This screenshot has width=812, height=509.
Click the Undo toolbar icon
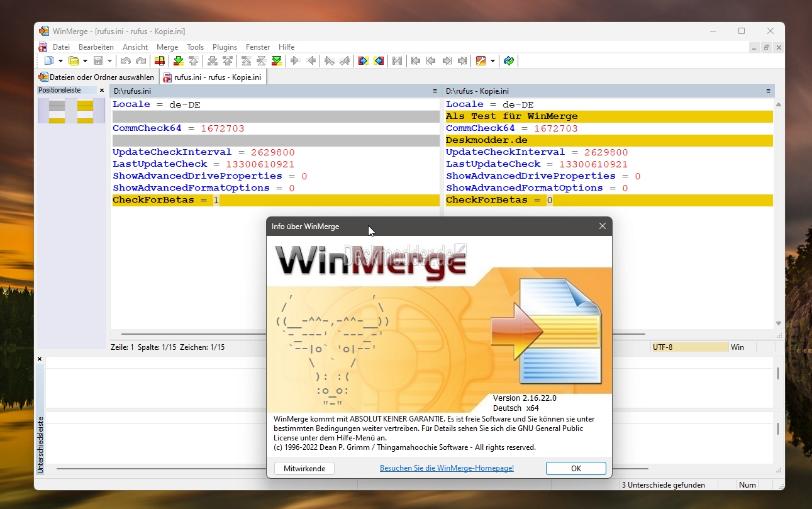coord(125,61)
